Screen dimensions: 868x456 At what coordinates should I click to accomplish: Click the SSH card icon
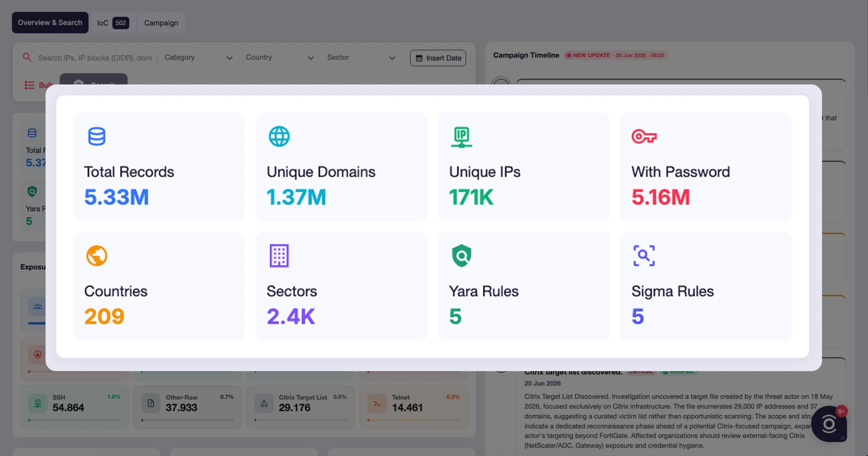pos(38,403)
